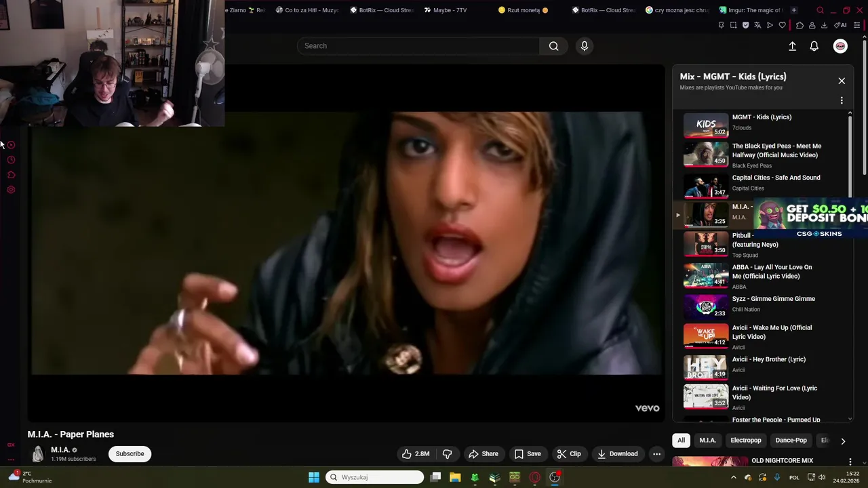Click the translate page icon
Screen dimensions: 868x488
[757, 25]
